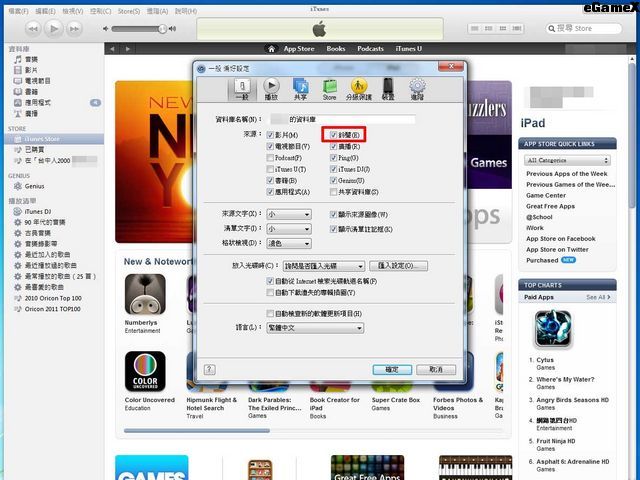Click the New & Noteworthy horizontal scrollbar
640x480 pixels.
point(197,430)
